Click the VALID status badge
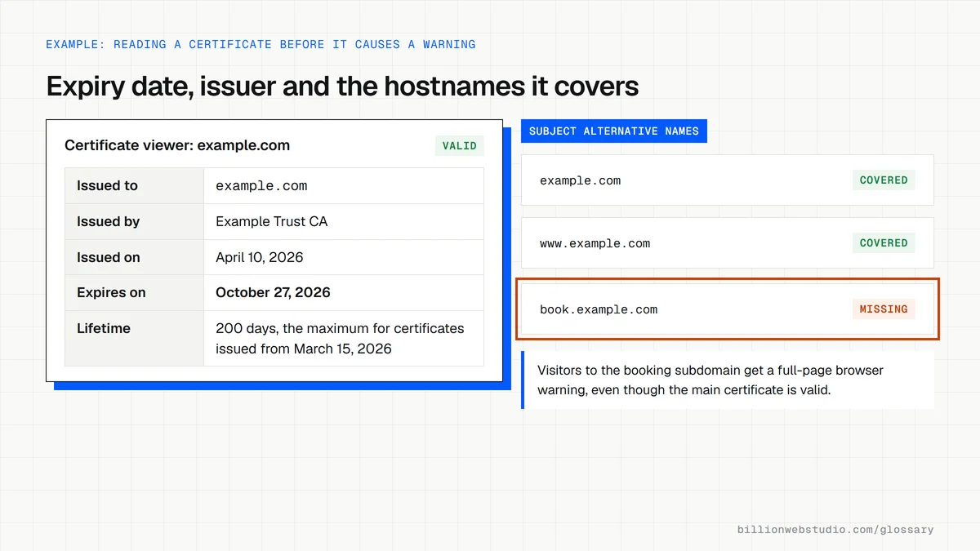 coord(460,146)
